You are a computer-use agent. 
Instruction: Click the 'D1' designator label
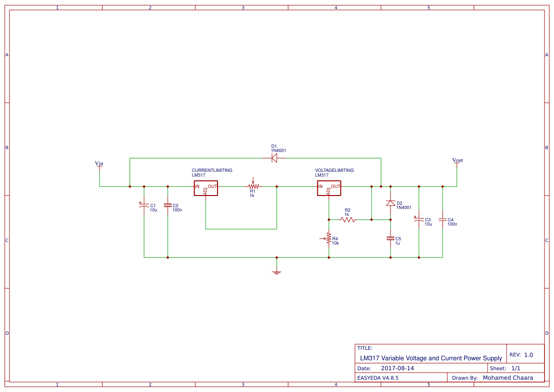point(274,146)
